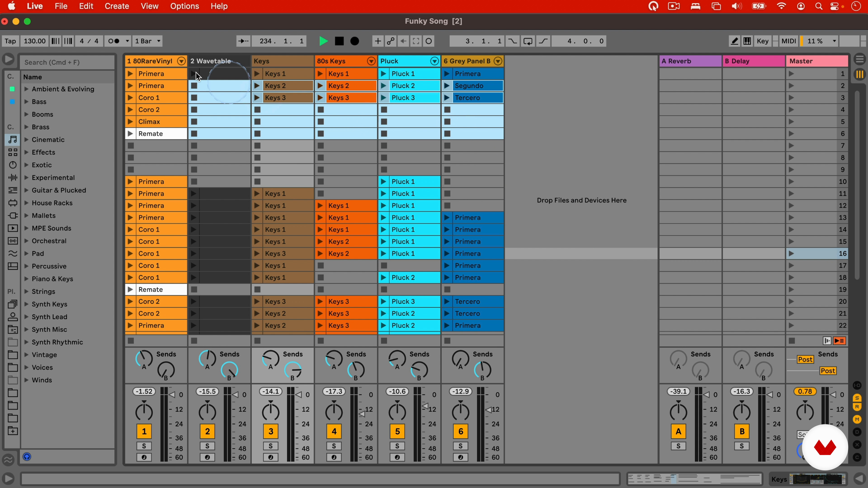Toggle the Loop switch icon
Viewport: 868px width, 488px height.
(x=528, y=41)
